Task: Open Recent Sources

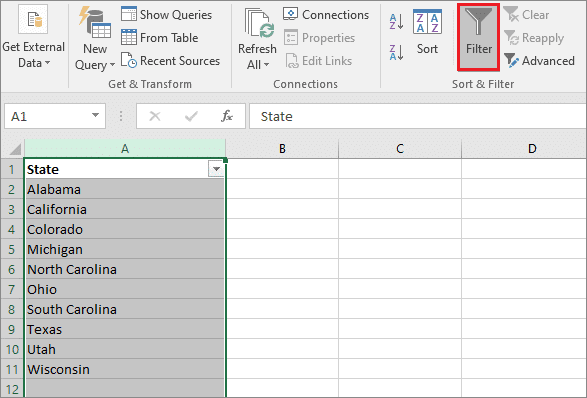Action: tap(170, 61)
